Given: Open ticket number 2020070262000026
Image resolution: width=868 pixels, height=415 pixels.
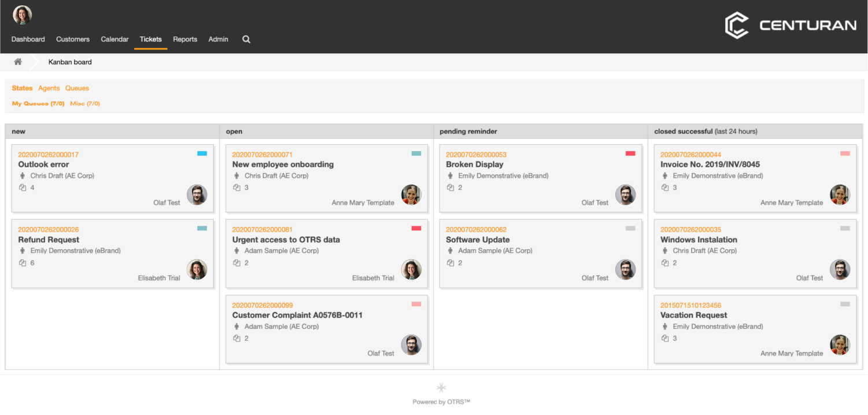Looking at the screenshot, I should click(x=48, y=230).
